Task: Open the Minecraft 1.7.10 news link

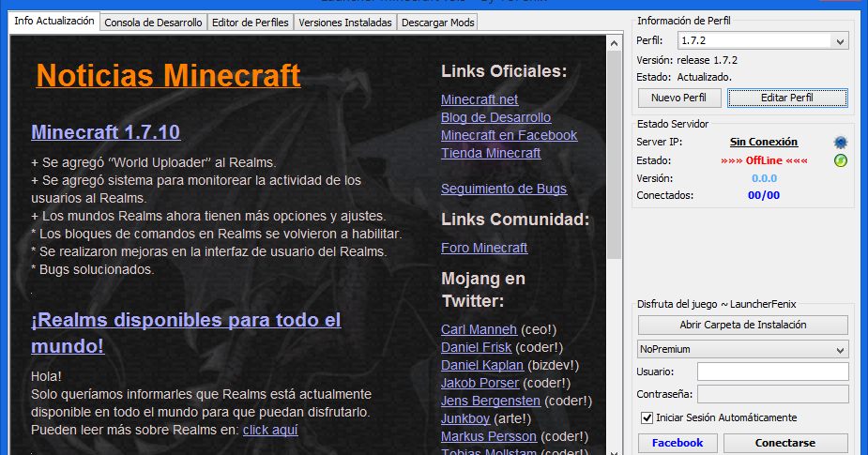Action: click(x=106, y=132)
